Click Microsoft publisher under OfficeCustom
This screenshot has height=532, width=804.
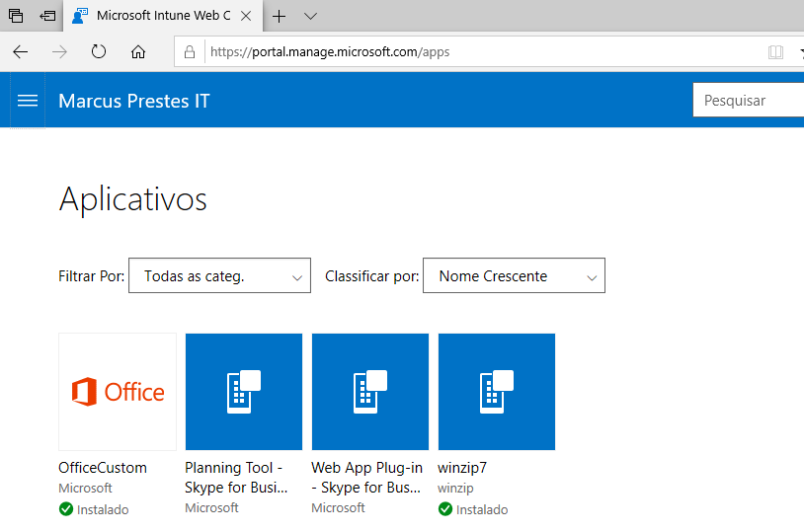click(85, 488)
